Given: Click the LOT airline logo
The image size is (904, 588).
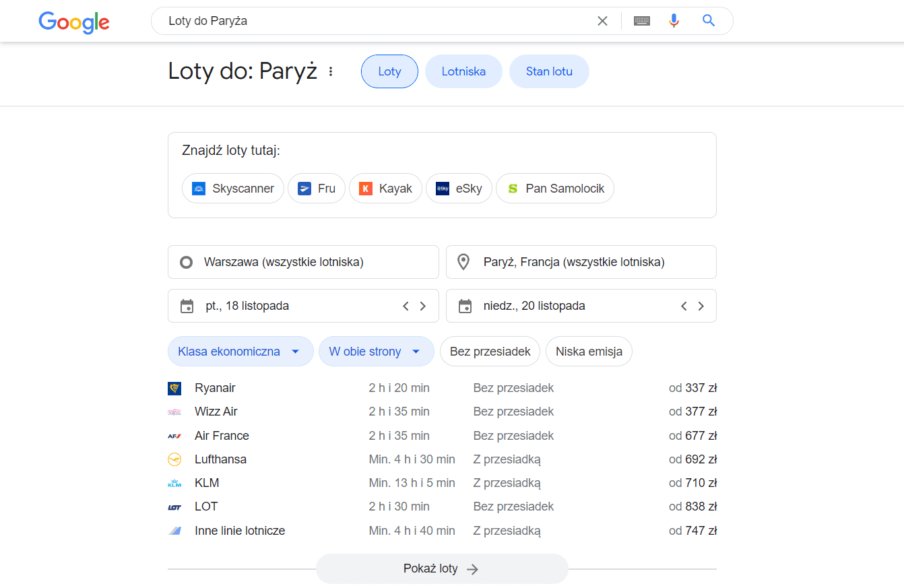Looking at the screenshot, I should coord(174,507).
